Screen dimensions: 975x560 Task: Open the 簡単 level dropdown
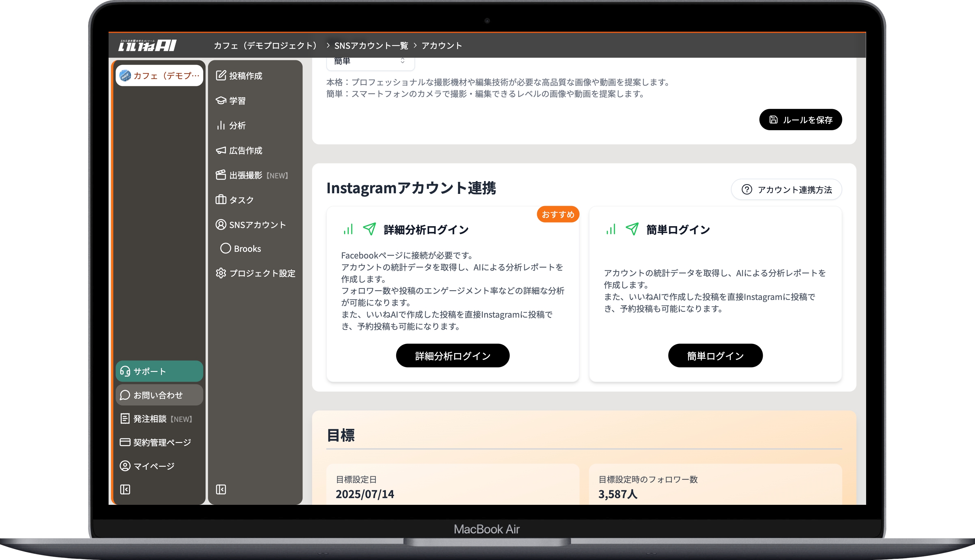[370, 62]
